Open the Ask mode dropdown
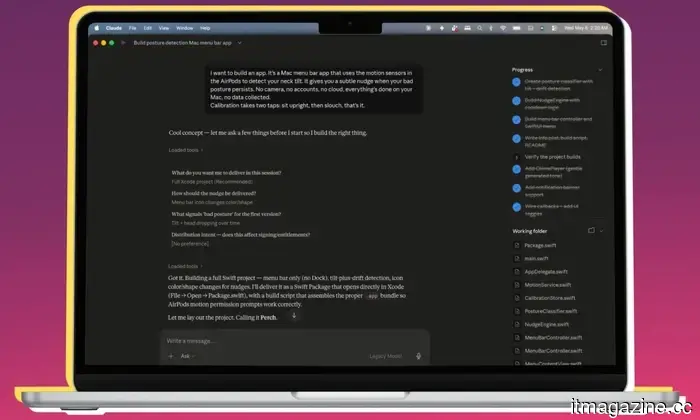 tap(188, 356)
